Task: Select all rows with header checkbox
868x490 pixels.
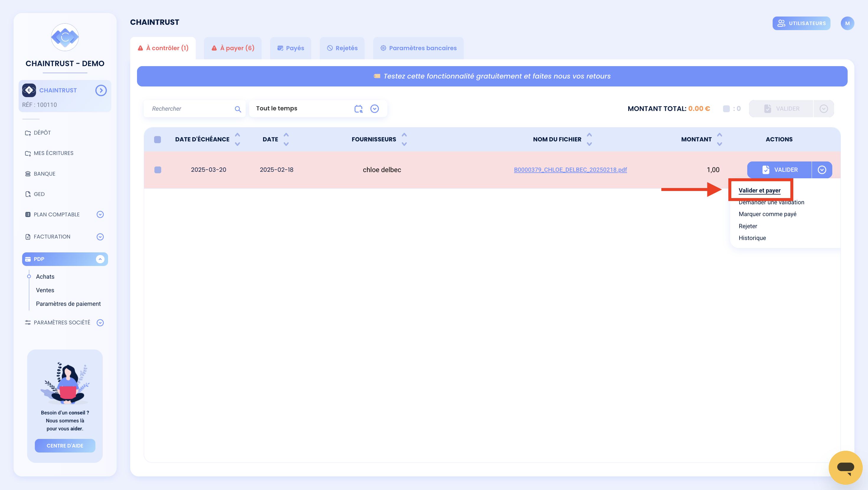Action: (157, 140)
